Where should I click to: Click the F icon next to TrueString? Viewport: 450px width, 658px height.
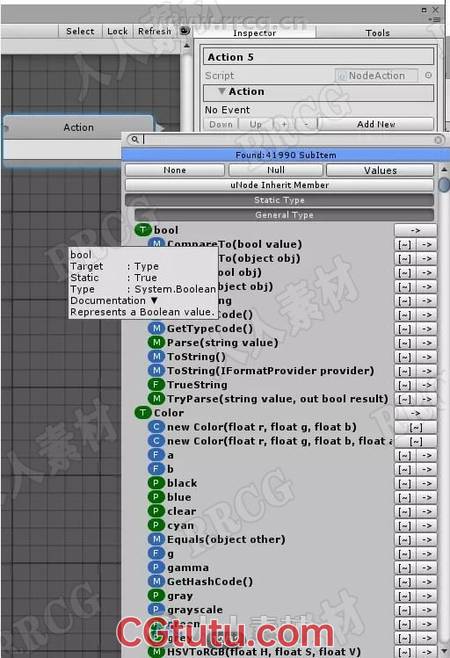156,384
